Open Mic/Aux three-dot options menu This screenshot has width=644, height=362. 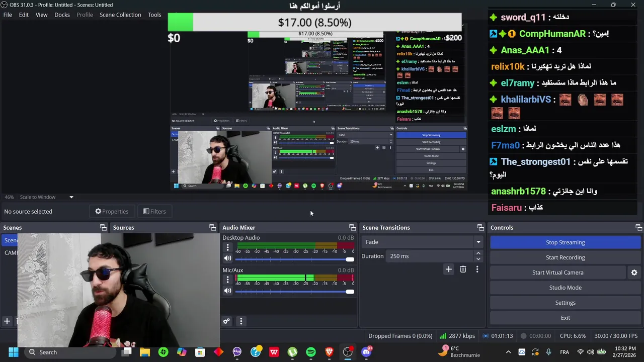(227, 280)
